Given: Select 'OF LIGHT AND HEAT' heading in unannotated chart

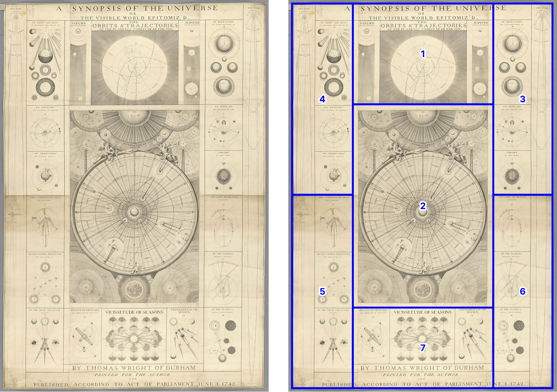Looking at the screenshot, I should (45, 23).
